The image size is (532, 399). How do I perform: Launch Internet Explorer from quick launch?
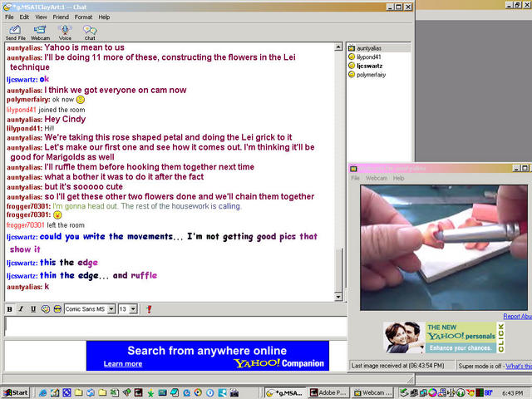pyautogui.click(x=42, y=393)
